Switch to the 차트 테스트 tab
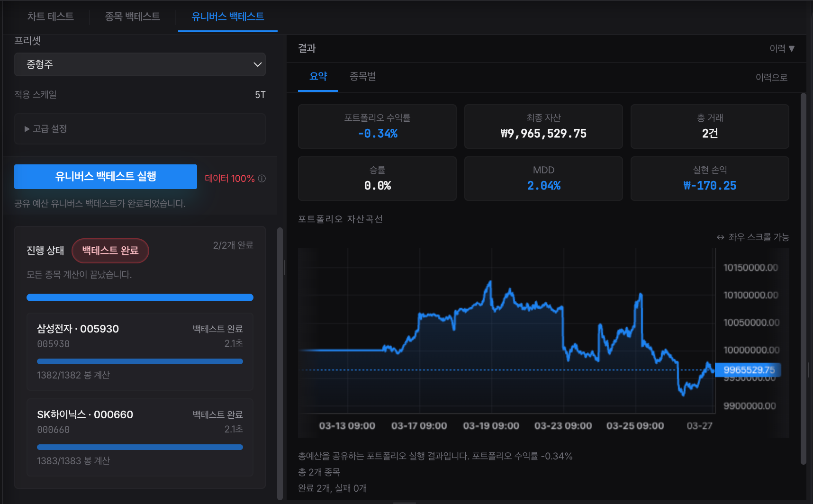The image size is (813, 504). pos(50,17)
